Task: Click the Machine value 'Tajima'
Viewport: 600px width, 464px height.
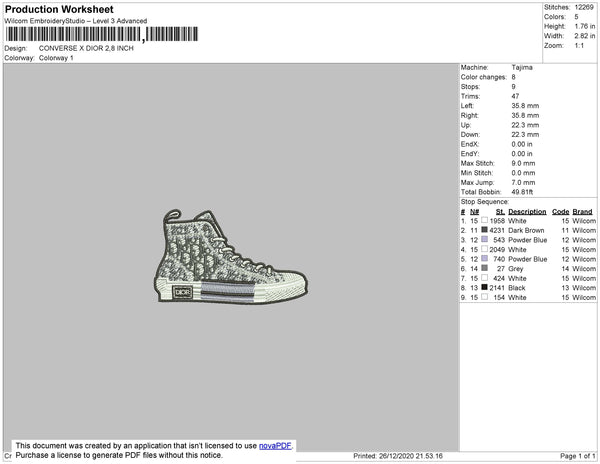Action: 522,67
